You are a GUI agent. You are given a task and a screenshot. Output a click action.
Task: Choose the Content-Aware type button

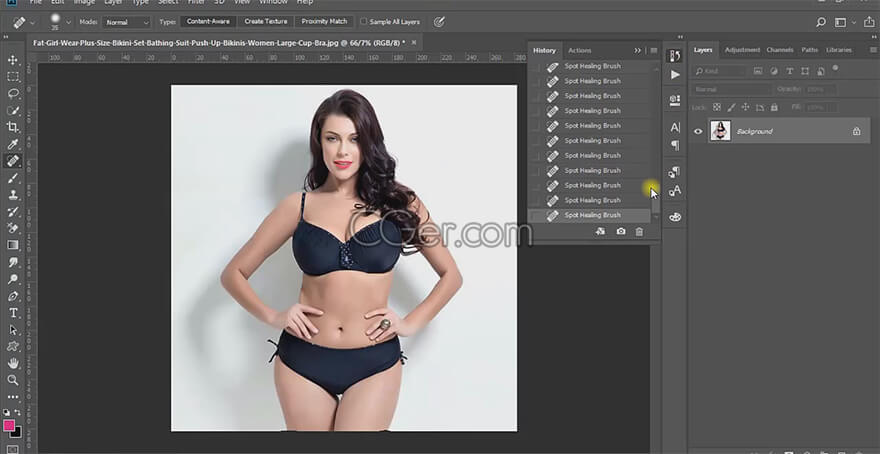click(x=208, y=22)
